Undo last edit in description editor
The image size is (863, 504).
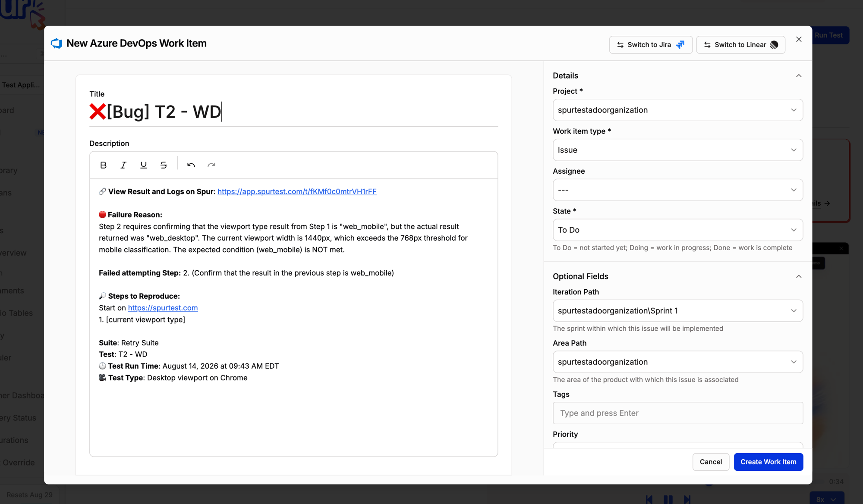pyautogui.click(x=191, y=165)
